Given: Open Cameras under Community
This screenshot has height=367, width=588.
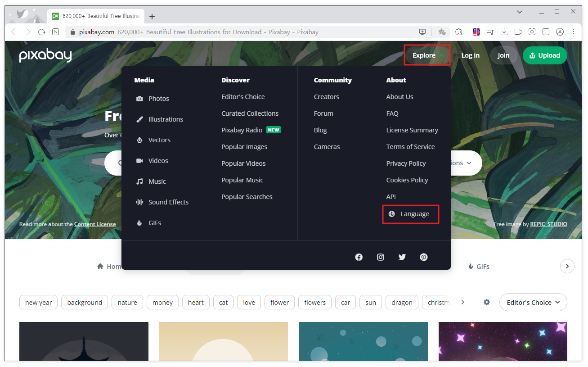Looking at the screenshot, I should pyautogui.click(x=327, y=147).
